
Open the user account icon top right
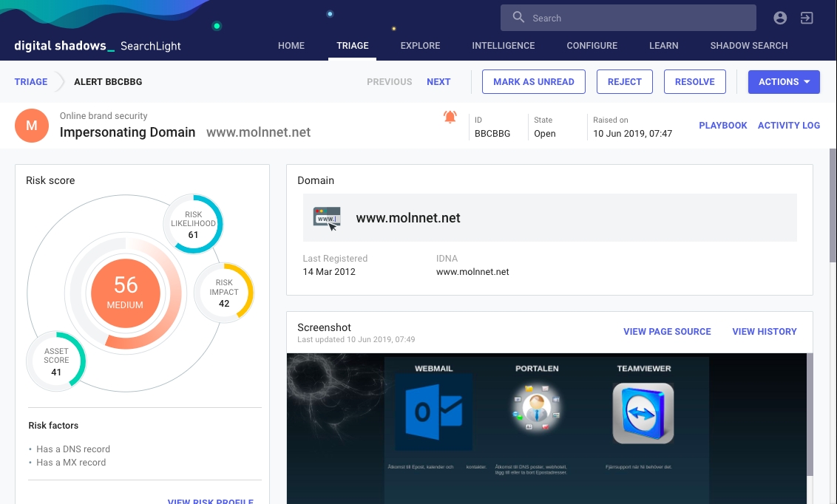pyautogui.click(x=780, y=17)
